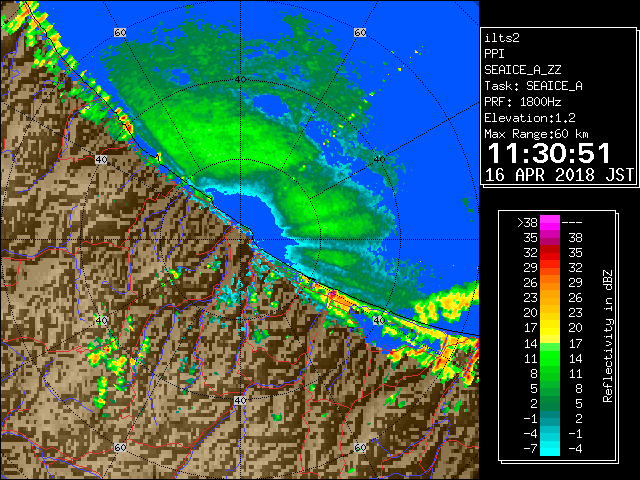Screen dimensions: 640x480
Task: Select the '40' label near the southeast coast
Action: [379, 320]
